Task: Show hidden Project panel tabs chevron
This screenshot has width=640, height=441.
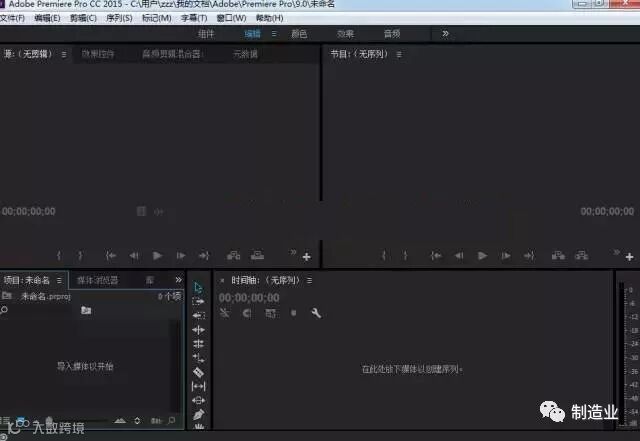Action: pyautogui.click(x=178, y=280)
